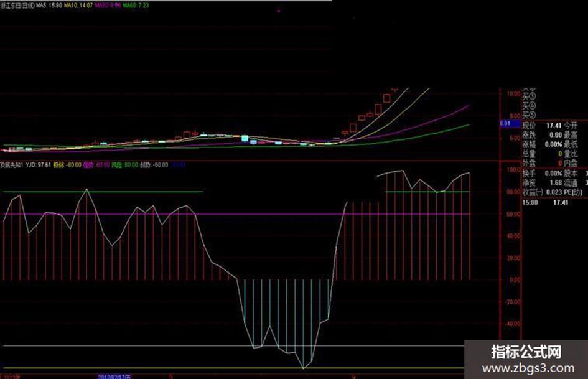Click the 今开 label in quote panel
This screenshot has height=379, width=588.
point(571,126)
